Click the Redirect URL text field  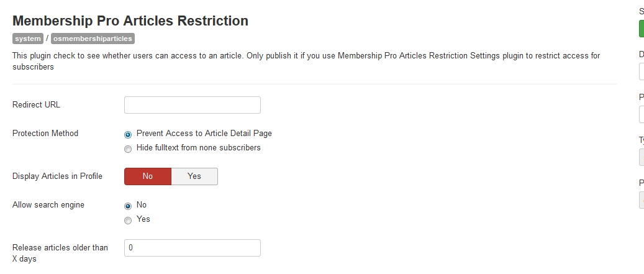[x=193, y=105]
